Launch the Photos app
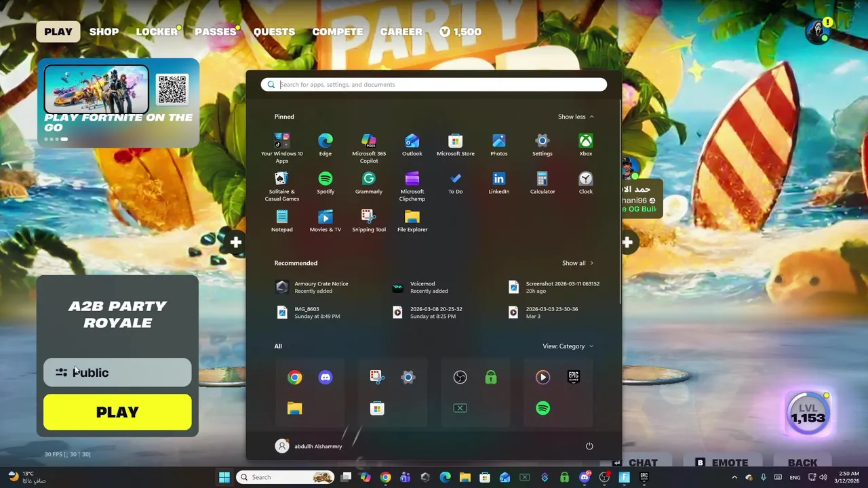 pos(499,145)
